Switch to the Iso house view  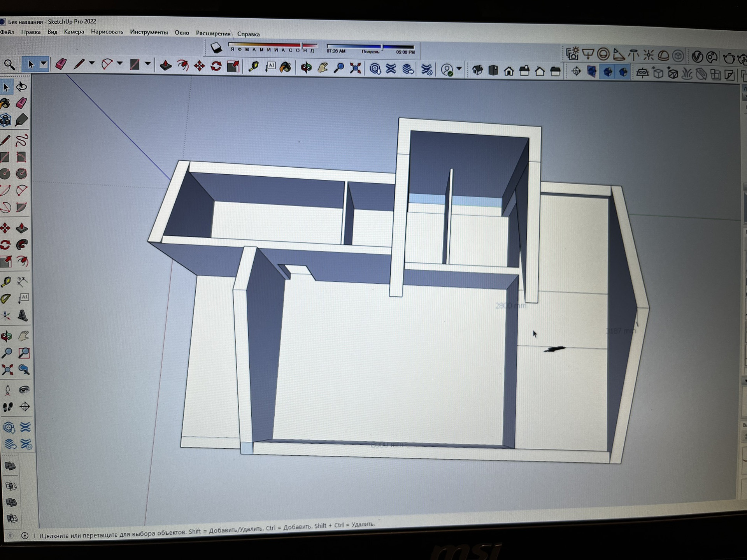[477, 70]
